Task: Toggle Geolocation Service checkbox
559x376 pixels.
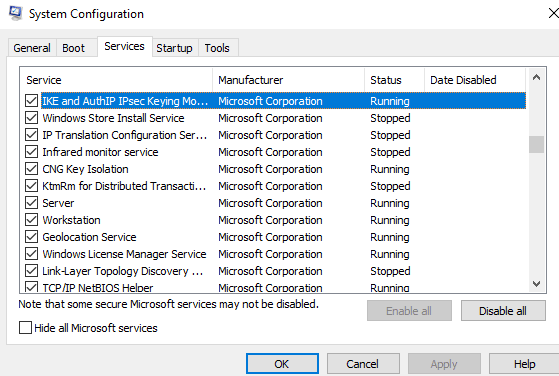Action: point(31,237)
